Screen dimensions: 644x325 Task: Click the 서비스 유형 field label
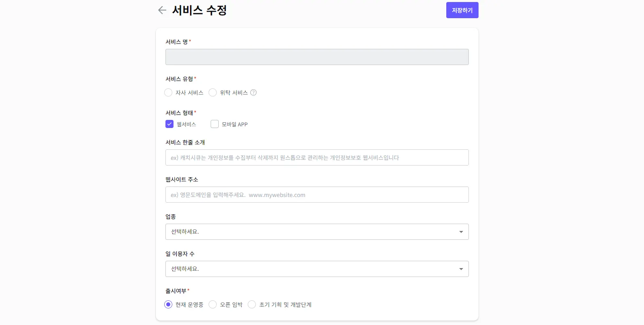(x=179, y=79)
